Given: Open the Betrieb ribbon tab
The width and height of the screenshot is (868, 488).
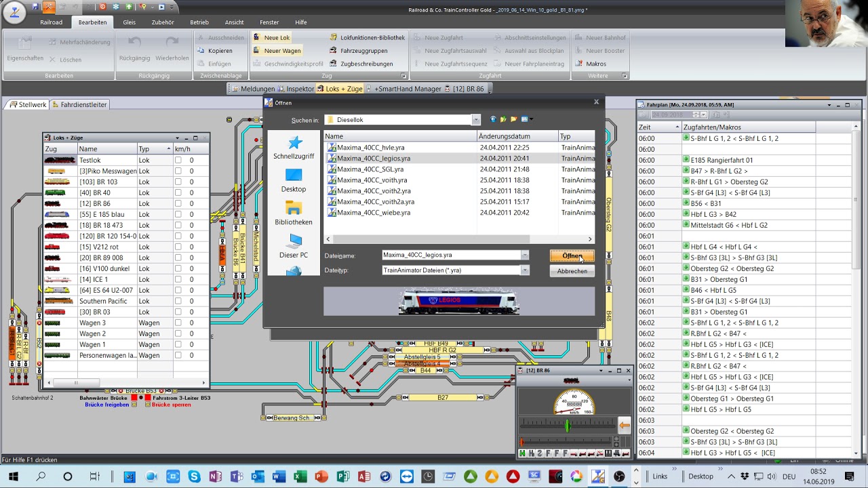Looking at the screenshot, I should (x=199, y=22).
